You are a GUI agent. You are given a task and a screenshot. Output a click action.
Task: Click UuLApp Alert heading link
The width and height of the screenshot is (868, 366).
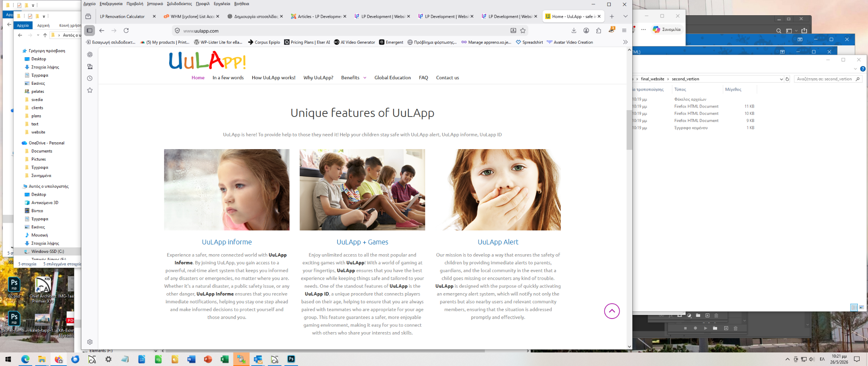pyautogui.click(x=498, y=242)
